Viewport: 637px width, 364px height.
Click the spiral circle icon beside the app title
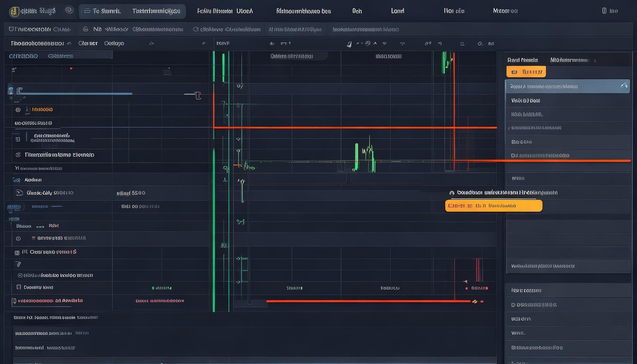tap(69, 10)
